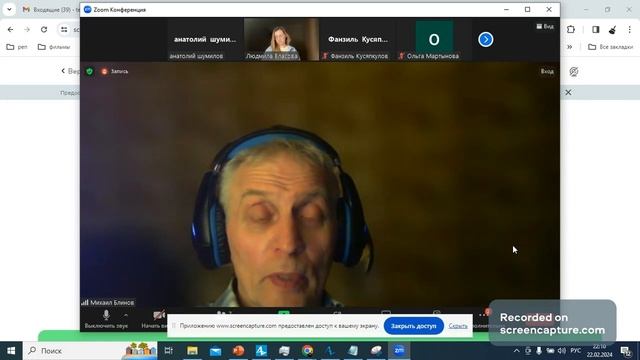Toggle Chrome side panel icon

596,29
